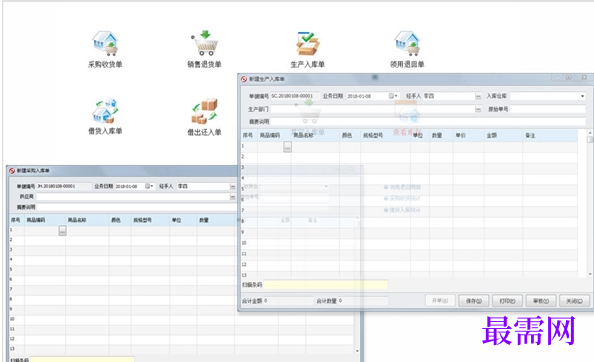Screen dimensions: 594x362
Task: Click the 合计金额 total field
Action: point(288,301)
